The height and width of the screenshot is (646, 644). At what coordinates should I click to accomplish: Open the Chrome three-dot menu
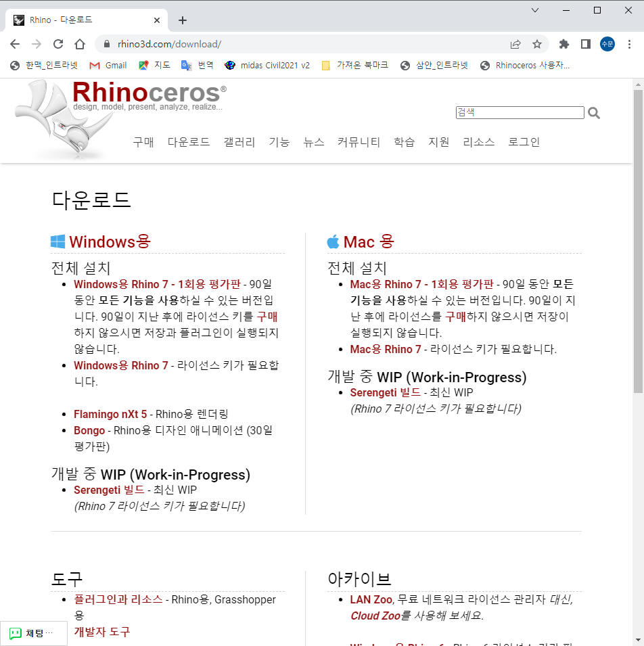pyautogui.click(x=629, y=44)
